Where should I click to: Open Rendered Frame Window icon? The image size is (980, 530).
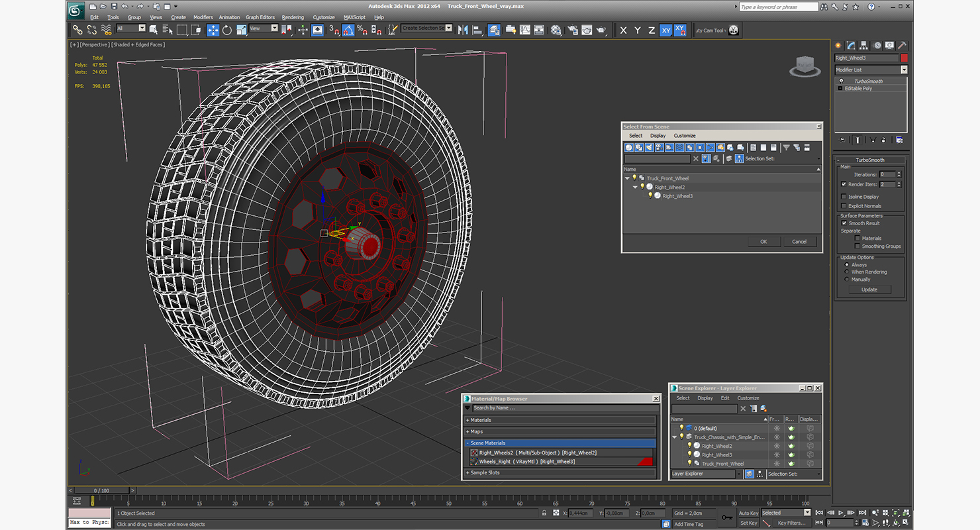click(587, 30)
